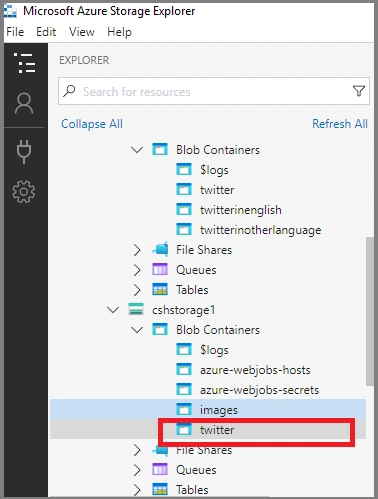Image resolution: width=378 pixels, height=499 pixels.
Task: Select the azure-webjobs-secrets container
Action: coord(259,390)
